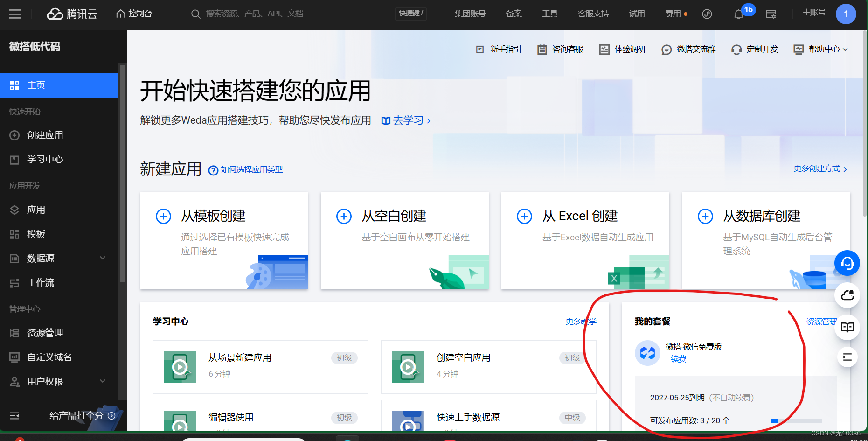Click the Tencent Cloud logo
Screen dimensions: 868x441
click(72, 14)
